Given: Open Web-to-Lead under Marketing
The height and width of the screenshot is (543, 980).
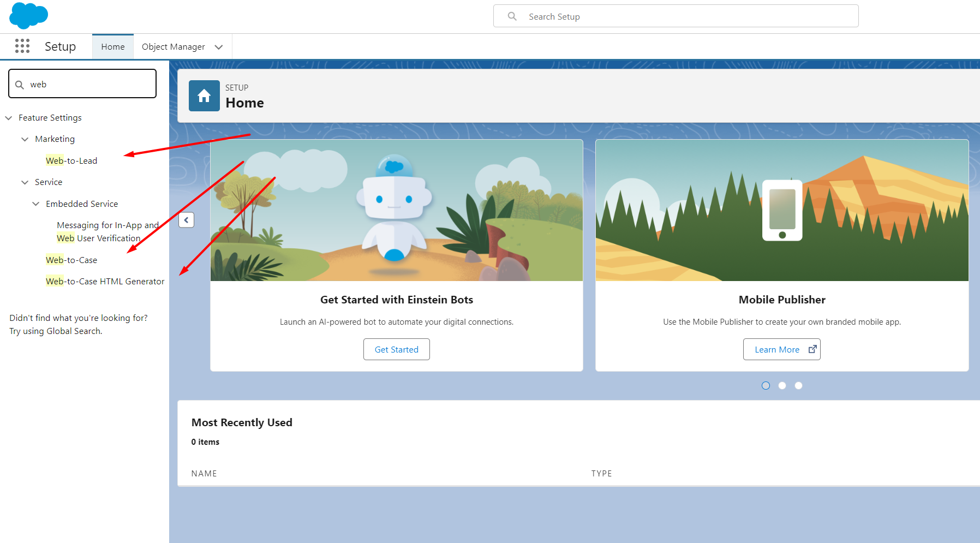Looking at the screenshot, I should coord(71,160).
